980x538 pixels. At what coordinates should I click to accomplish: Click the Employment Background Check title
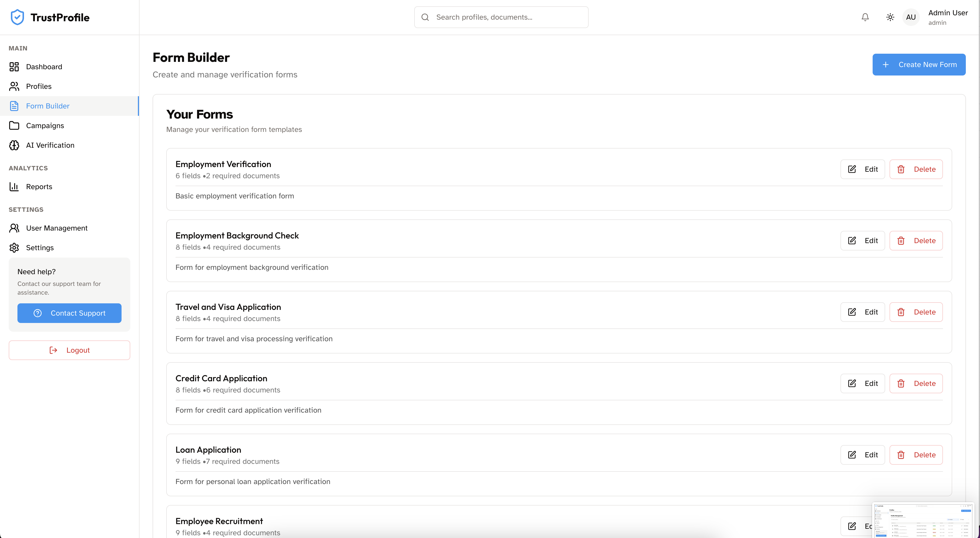click(237, 235)
